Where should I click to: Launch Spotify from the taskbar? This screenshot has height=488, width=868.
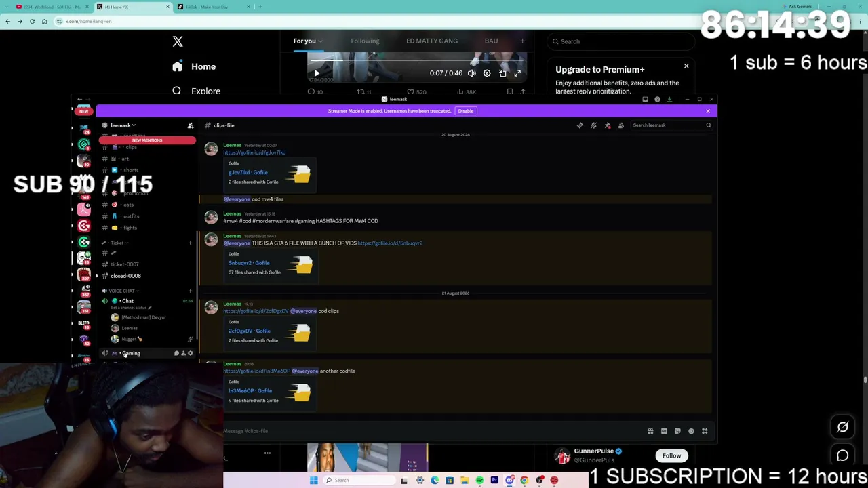point(479,481)
